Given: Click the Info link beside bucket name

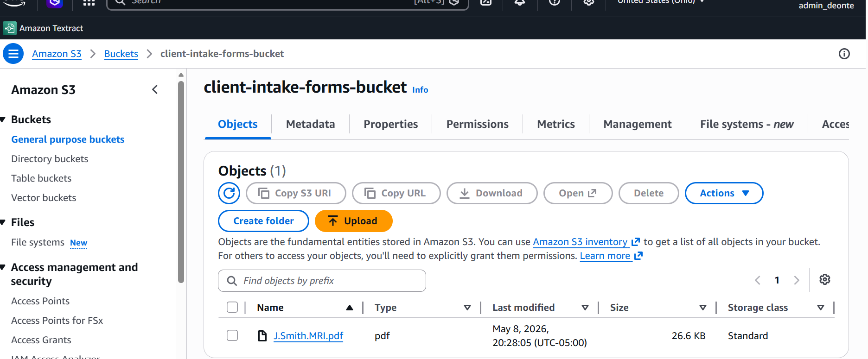Looking at the screenshot, I should (420, 90).
